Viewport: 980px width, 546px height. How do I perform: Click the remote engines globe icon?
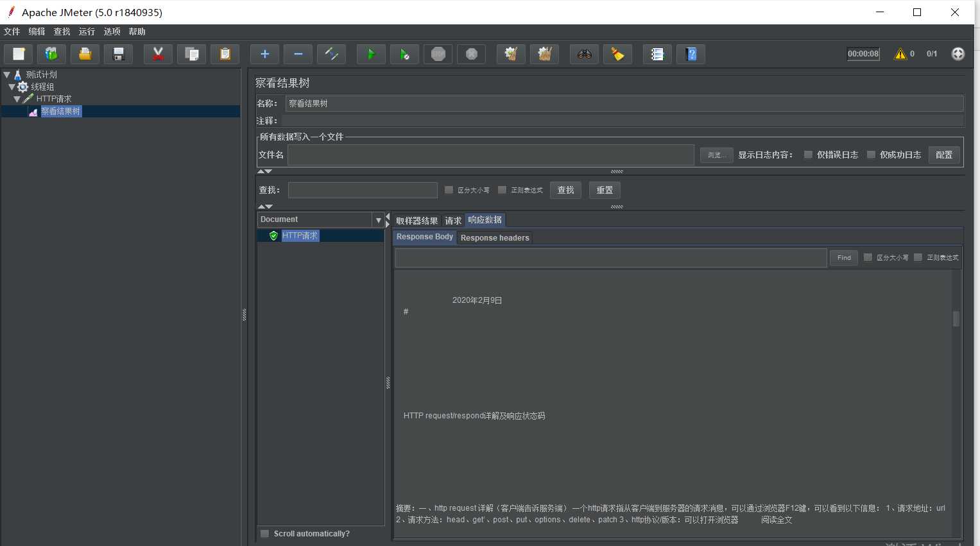pos(958,54)
